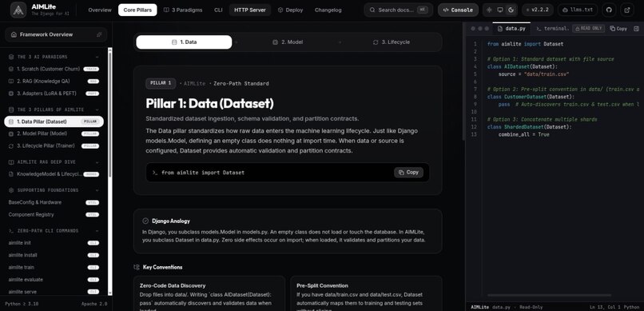The width and height of the screenshot is (644, 311).
Task: Open 3. Adapters (LoRA & PEFT) page
Action: 54,94
